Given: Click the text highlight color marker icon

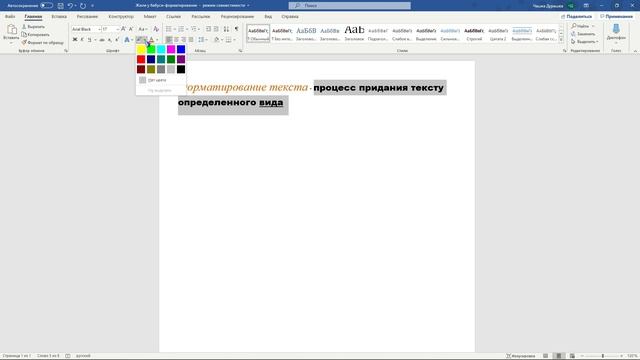Looking at the screenshot, I should [140, 40].
